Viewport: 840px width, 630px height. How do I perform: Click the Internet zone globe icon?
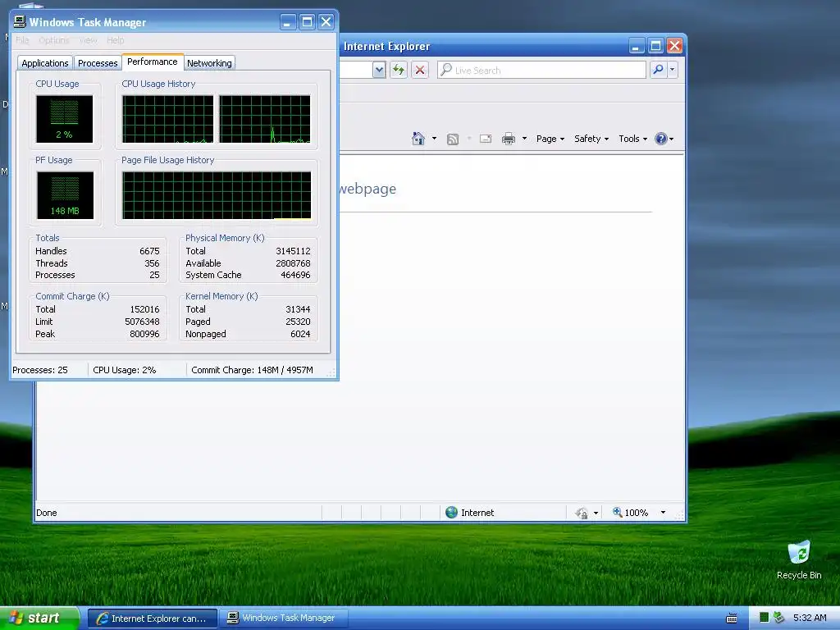[x=452, y=513]
